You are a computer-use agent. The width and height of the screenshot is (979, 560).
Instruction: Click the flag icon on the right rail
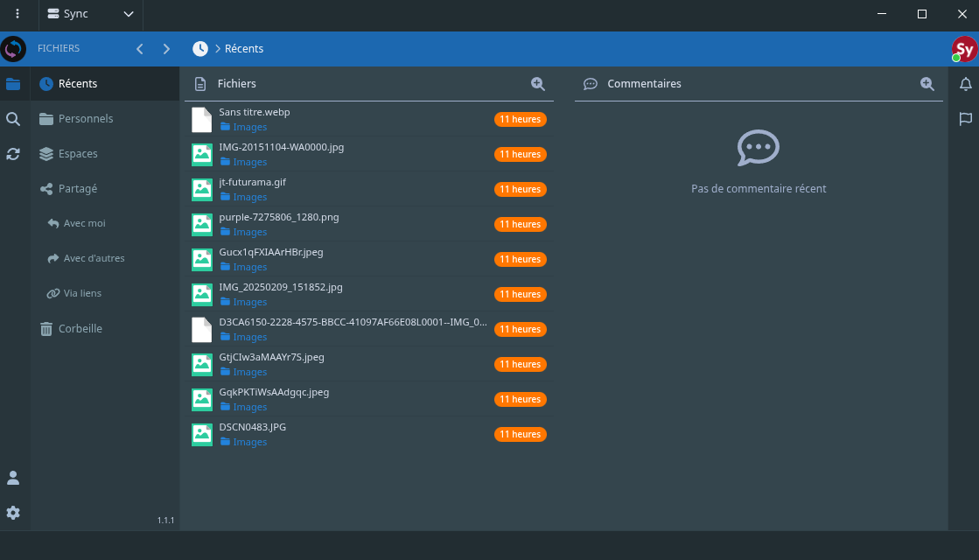pyautogui.click(x=966, y=119)
